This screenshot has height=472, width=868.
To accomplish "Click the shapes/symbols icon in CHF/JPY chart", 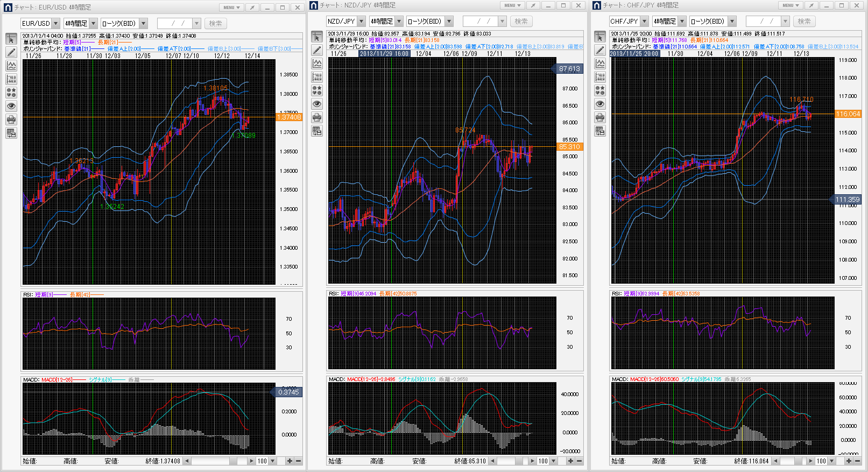I will [x=600, y=90].
